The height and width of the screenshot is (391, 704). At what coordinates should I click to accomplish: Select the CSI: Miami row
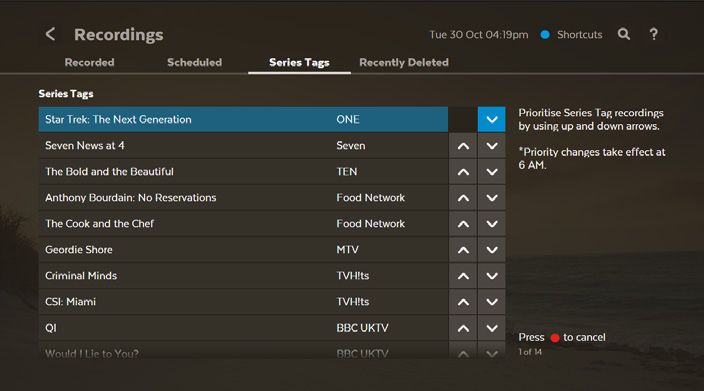point(243,302)
